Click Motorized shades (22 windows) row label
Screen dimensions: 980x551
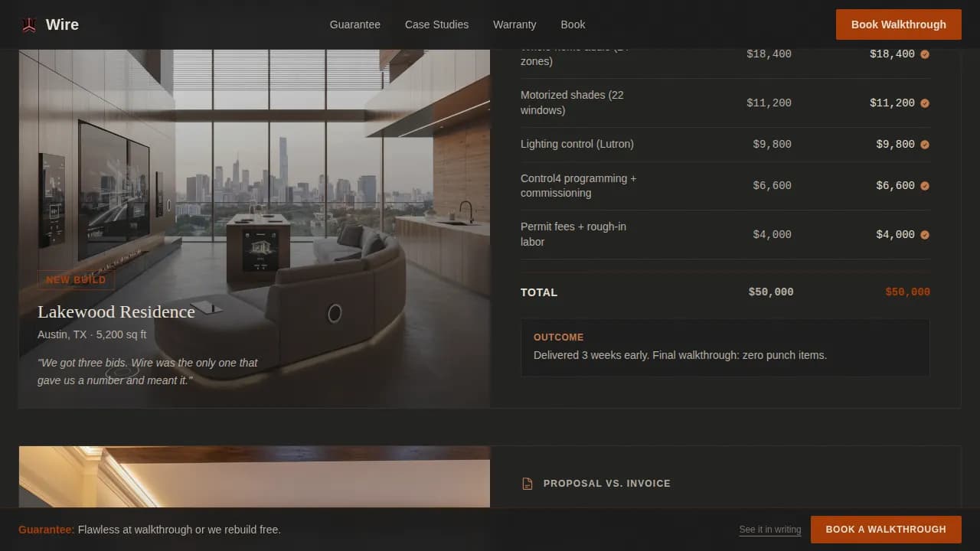[x=572, y=103]
